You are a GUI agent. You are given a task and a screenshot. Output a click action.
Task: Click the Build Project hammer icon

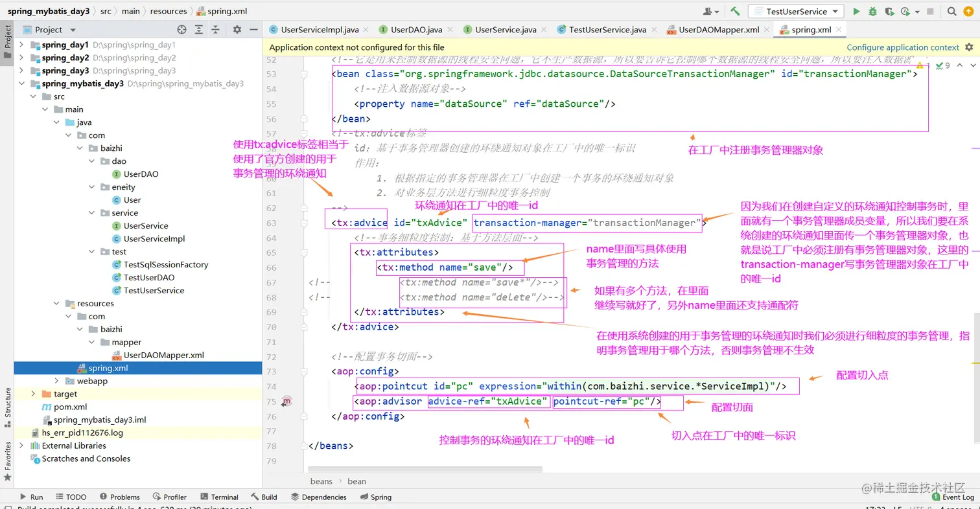click(735, 12)
